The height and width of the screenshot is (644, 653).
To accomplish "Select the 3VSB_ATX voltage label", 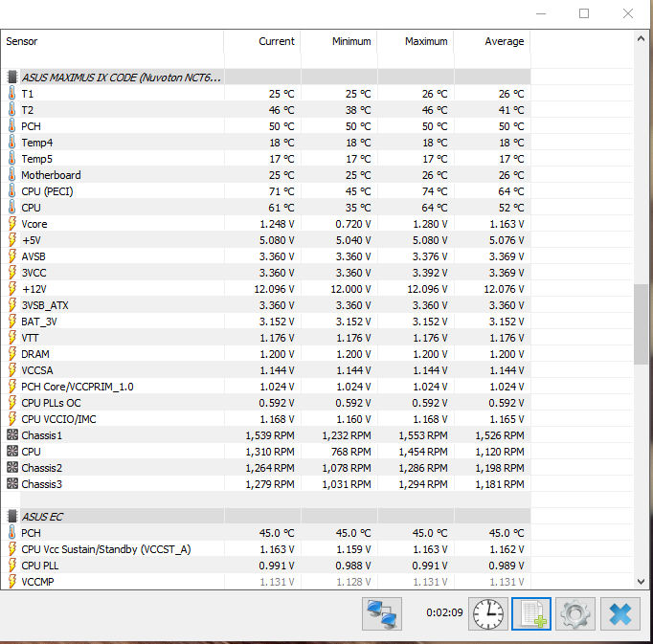I will pyautogui.click(x=45, y=305).
